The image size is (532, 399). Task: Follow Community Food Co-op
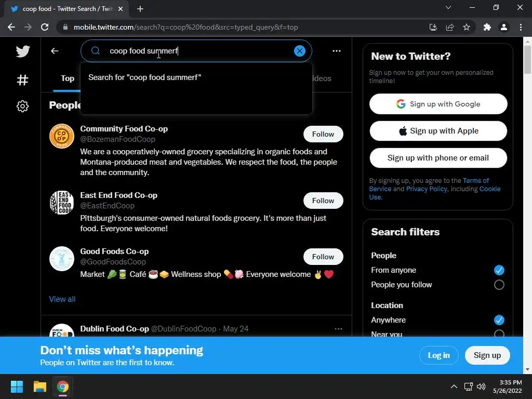(323, 134)
